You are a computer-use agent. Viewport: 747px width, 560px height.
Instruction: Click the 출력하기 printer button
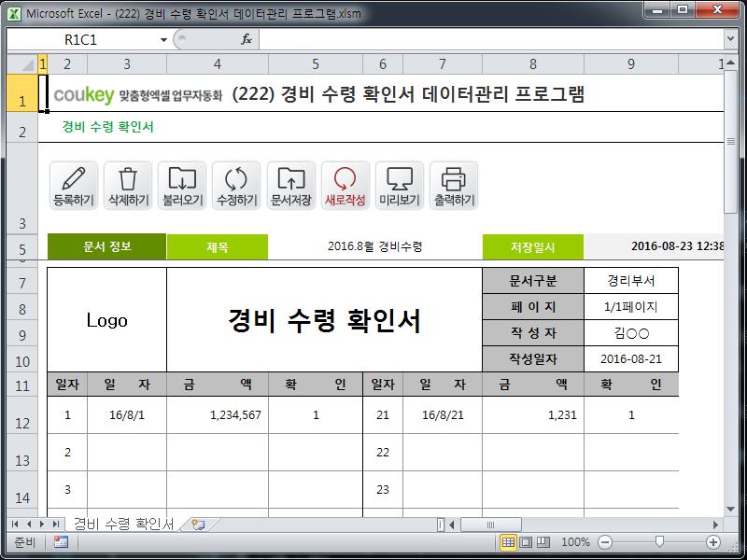tap(454, 185)
